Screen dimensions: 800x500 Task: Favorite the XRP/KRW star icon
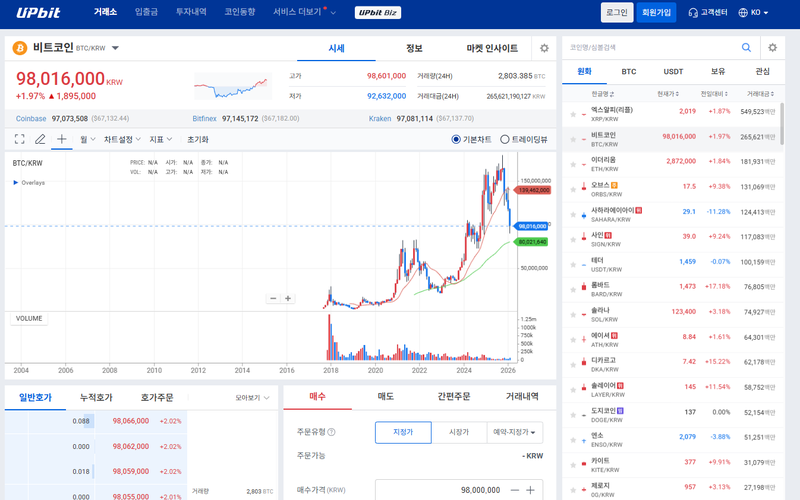coord(573,112)
